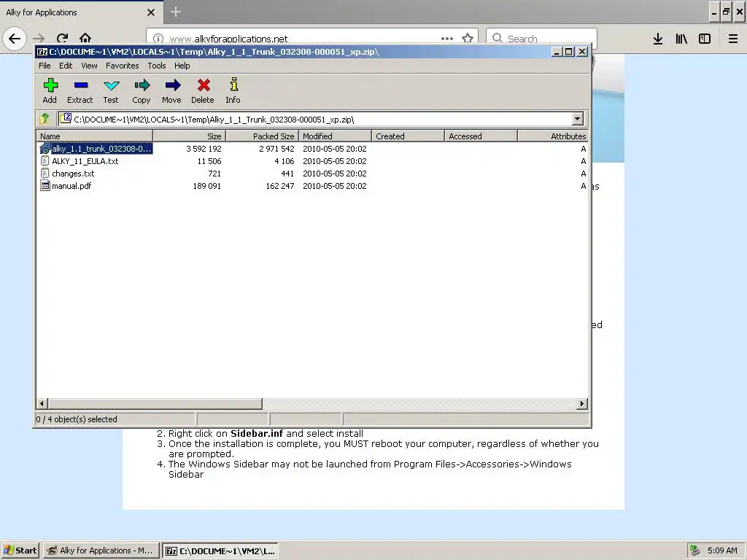Open the File menu
747x560 pixels.
tap(44, 66)
